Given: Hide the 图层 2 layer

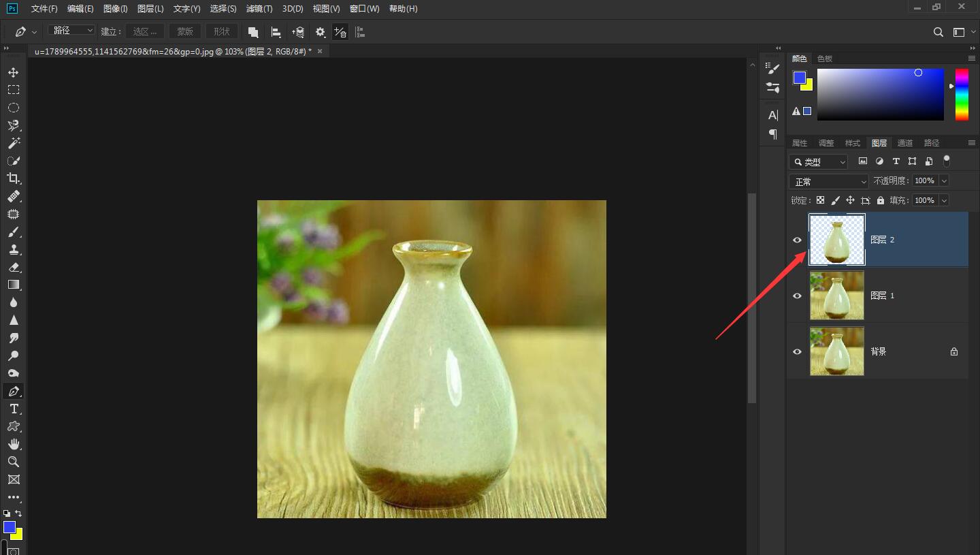Looking at the screenshot, I should [x=797, y=240].
